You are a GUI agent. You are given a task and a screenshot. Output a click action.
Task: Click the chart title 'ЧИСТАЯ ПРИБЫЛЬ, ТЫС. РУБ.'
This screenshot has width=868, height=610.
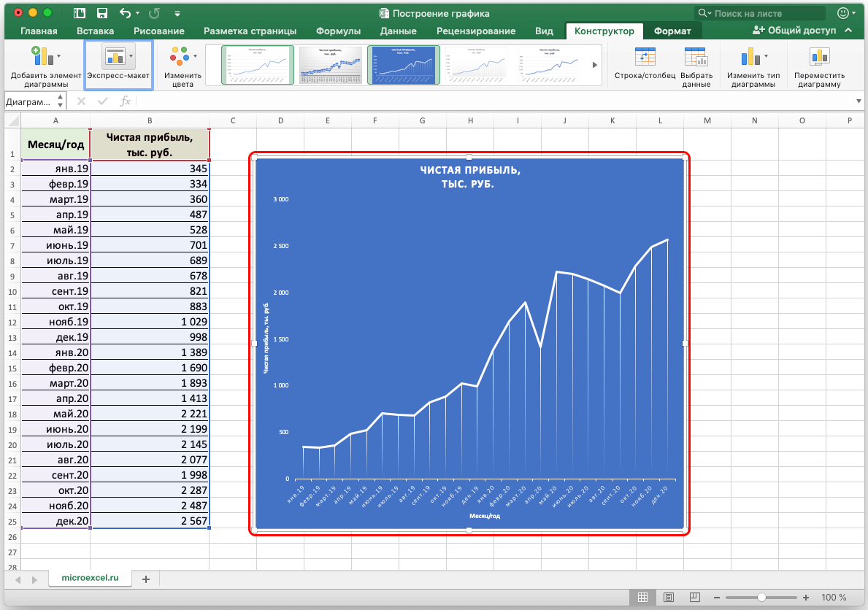point(469,177)
